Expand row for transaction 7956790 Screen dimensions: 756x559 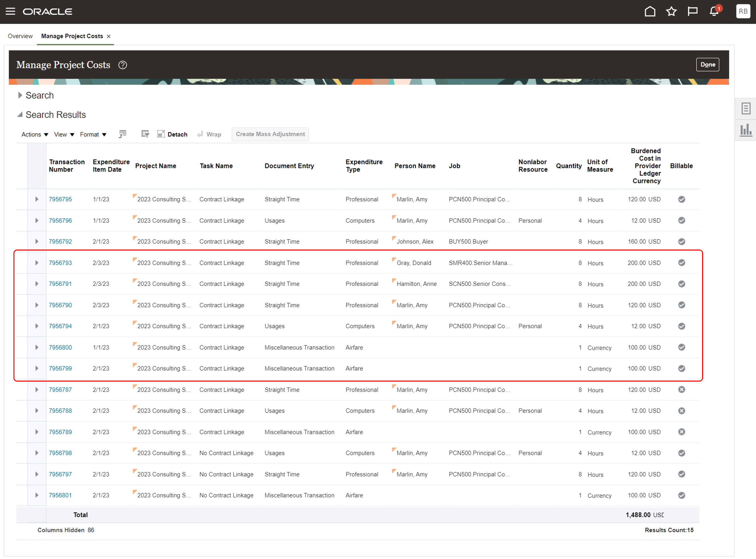click(37, 305)
